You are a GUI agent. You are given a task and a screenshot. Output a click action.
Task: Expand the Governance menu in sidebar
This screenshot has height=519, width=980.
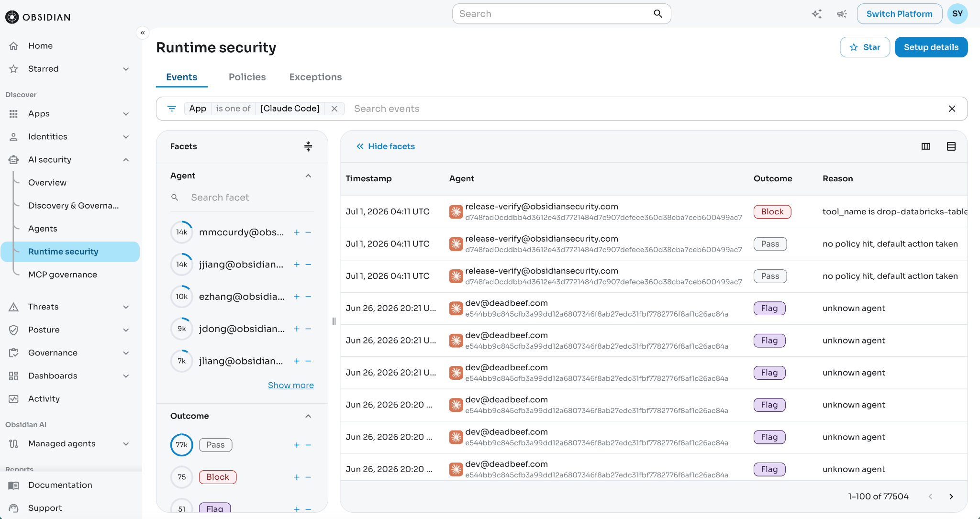click(126, 353)
